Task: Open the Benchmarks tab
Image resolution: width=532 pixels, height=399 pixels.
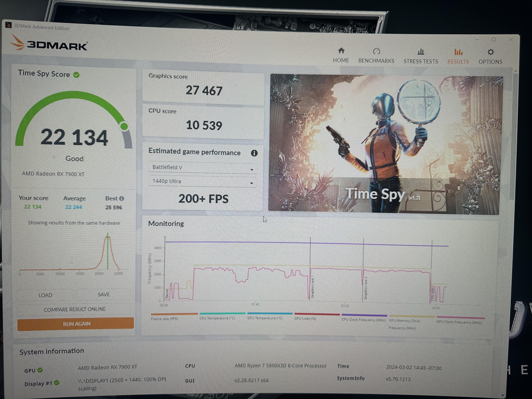Action: tap(376, 56)
